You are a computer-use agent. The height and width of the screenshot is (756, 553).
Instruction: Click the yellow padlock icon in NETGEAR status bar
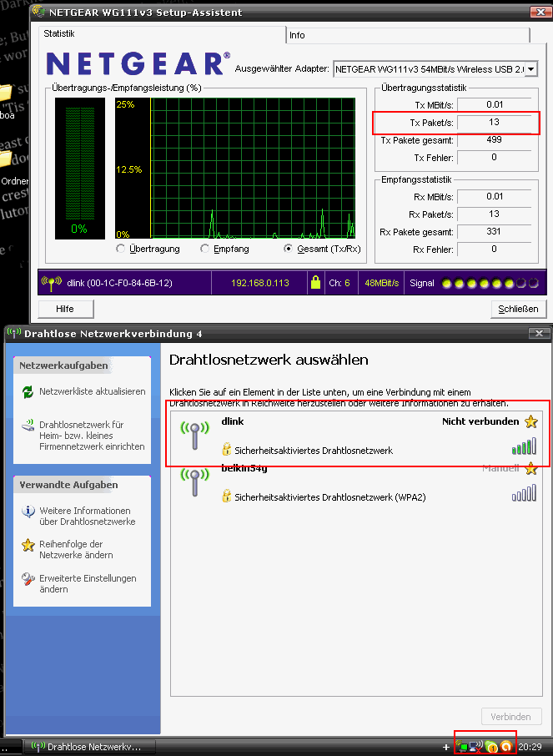pos(316,283)
